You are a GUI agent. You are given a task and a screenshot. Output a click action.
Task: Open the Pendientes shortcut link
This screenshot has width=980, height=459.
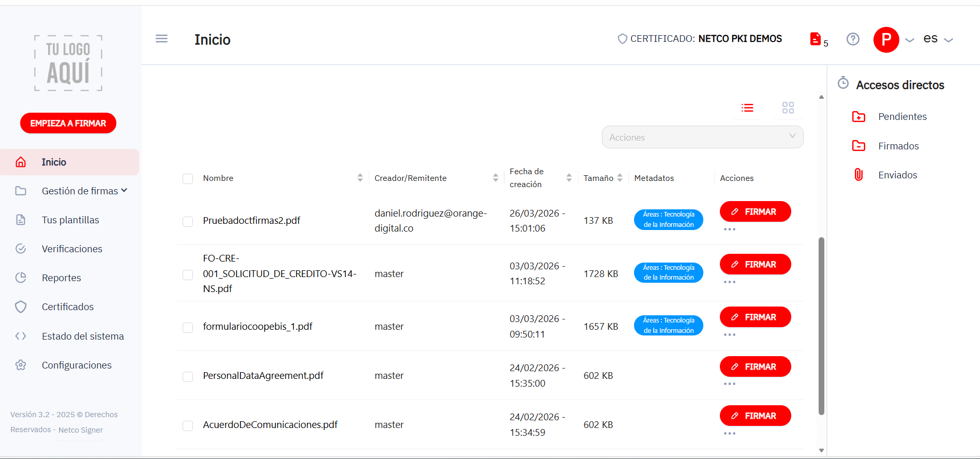coord(902,116)
